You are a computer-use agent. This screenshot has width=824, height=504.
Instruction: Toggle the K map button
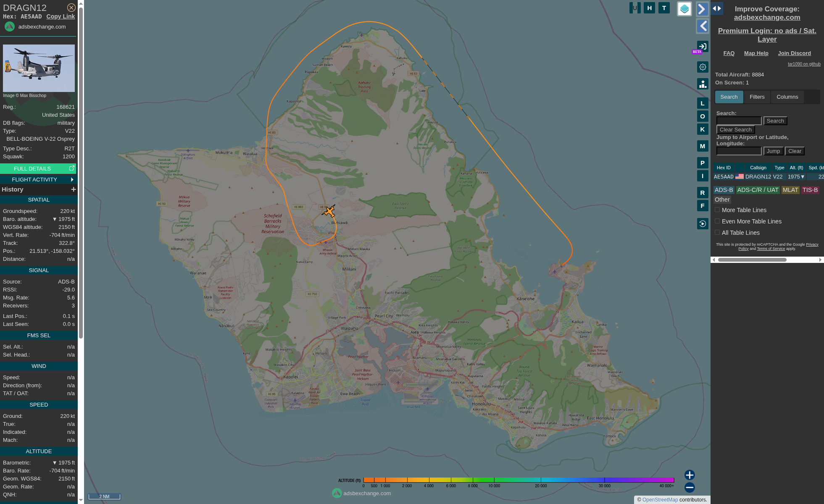pyautogui.click(x=703, y=129)
